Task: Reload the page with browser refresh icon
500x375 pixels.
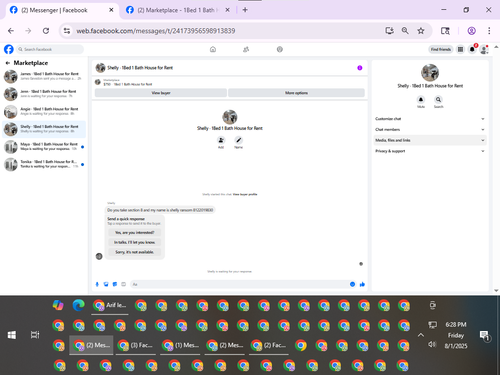Action: pos(46,31)
